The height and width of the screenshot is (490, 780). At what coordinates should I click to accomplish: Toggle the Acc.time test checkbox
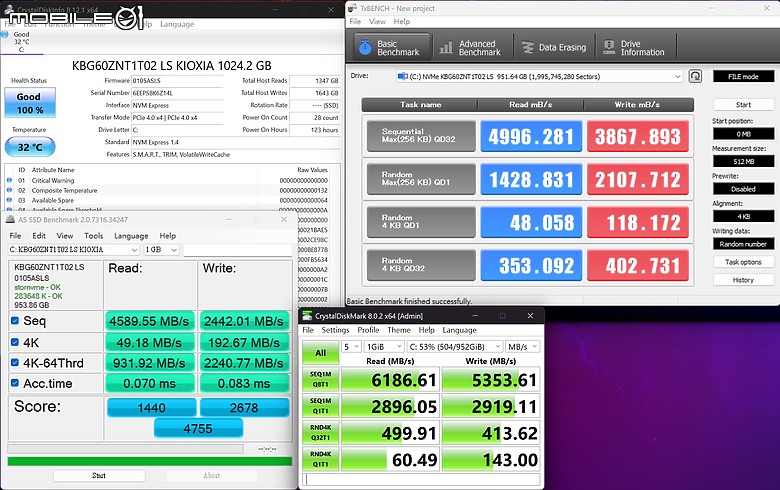15,383
